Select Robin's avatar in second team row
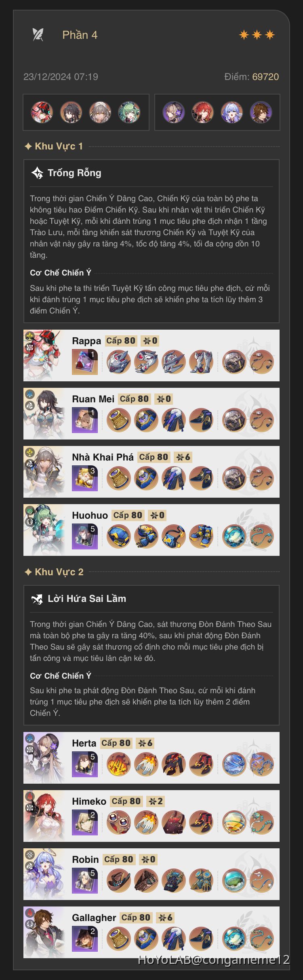The height and width of the screenshot is (980, 303). 231,112
